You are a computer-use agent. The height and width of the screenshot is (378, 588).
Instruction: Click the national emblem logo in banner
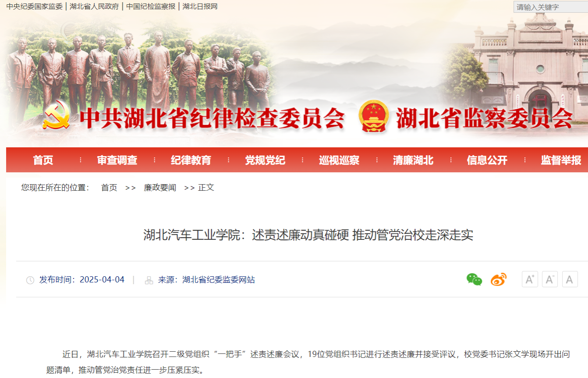coord(373,116)
